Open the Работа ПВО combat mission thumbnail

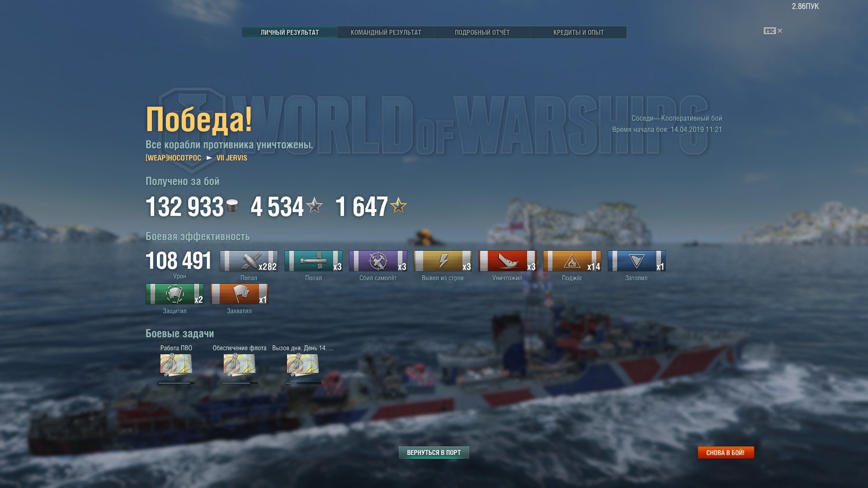(176, 365)
